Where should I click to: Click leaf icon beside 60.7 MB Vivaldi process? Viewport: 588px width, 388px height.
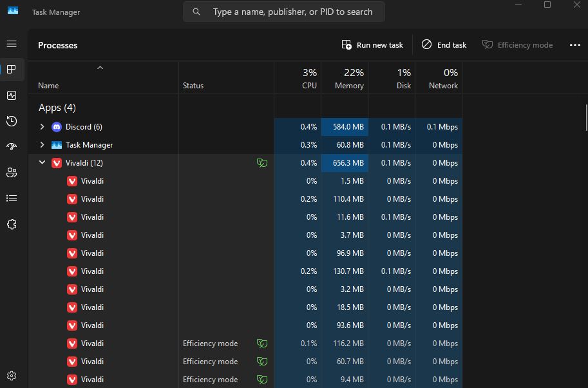[262, 362]
